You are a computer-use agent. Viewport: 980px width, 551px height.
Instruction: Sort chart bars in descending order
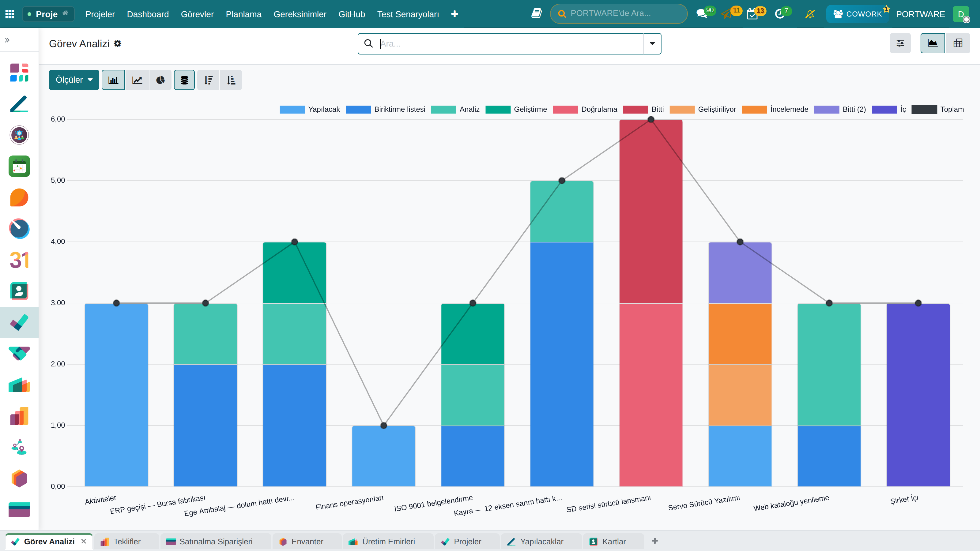[x=208, y=80]
